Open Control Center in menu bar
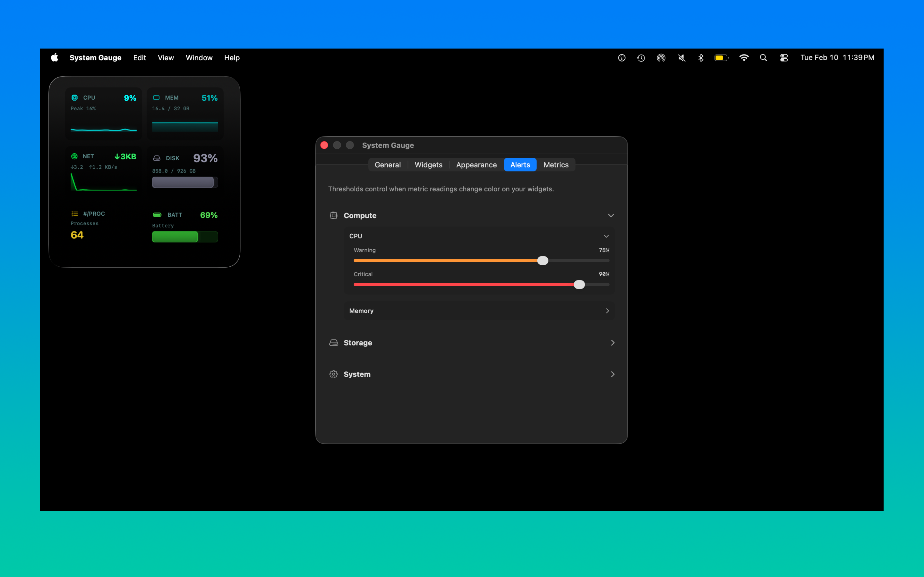The image size is (924, 577). [783, 58]
